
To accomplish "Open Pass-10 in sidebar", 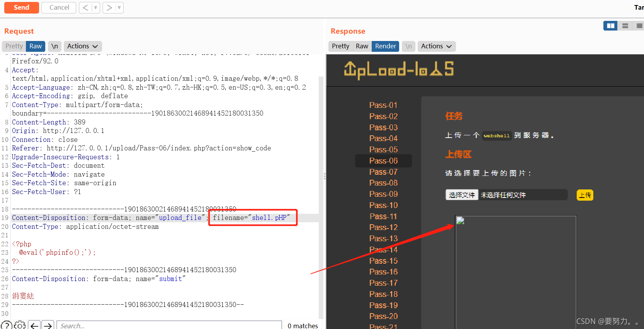I will coord(383,205).
